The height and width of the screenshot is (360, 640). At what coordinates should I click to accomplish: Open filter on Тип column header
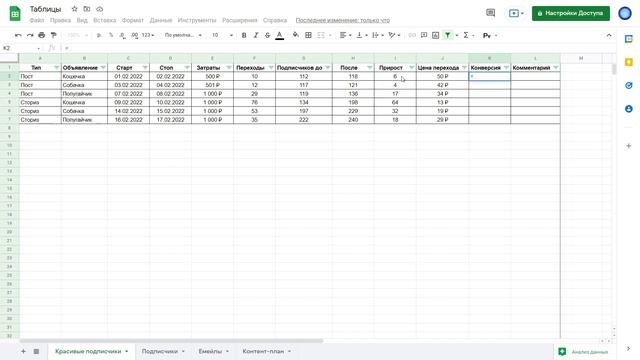tap(57, 68)
